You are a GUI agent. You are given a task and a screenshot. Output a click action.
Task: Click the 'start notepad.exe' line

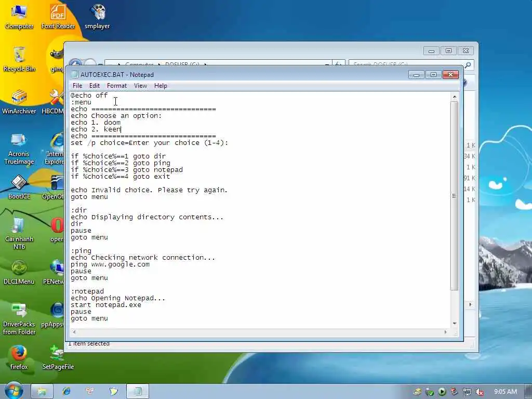point(106,305)
